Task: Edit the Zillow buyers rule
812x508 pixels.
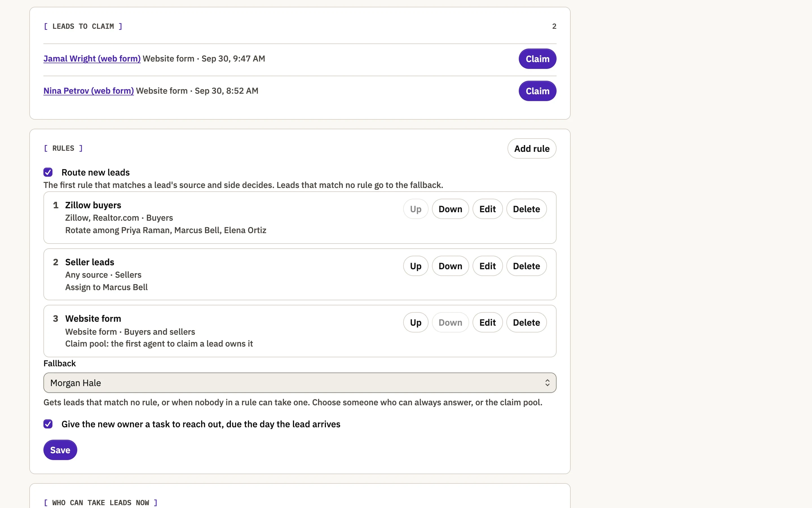Action: 487,209
